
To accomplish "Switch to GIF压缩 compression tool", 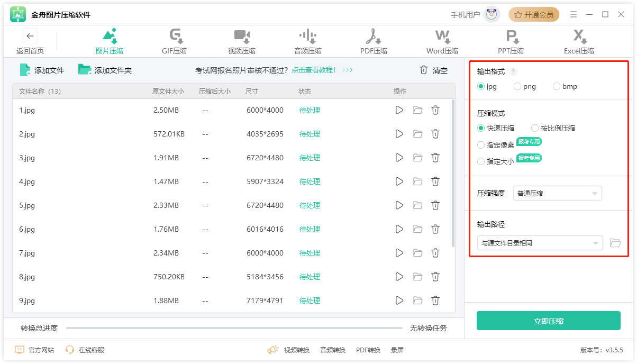I will pyautogui.click(x=175, y=41).
